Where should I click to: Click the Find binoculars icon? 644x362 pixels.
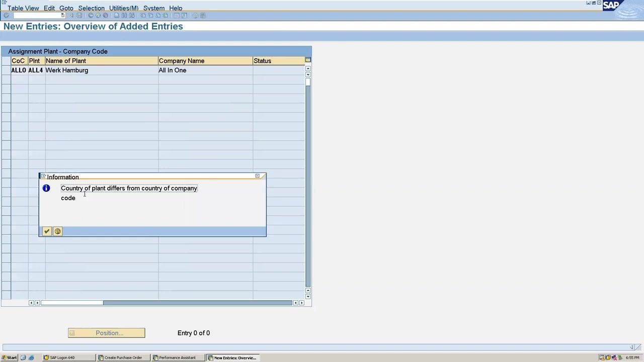[x=124, y=16]
